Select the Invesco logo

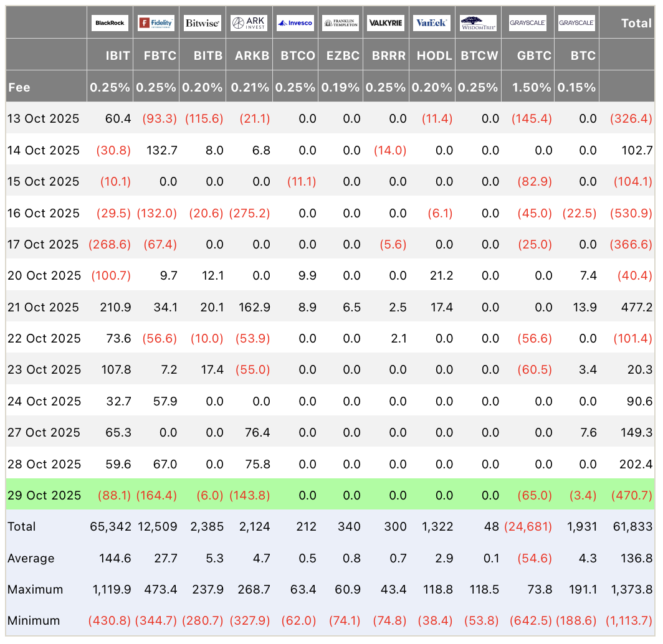point(295,23)
